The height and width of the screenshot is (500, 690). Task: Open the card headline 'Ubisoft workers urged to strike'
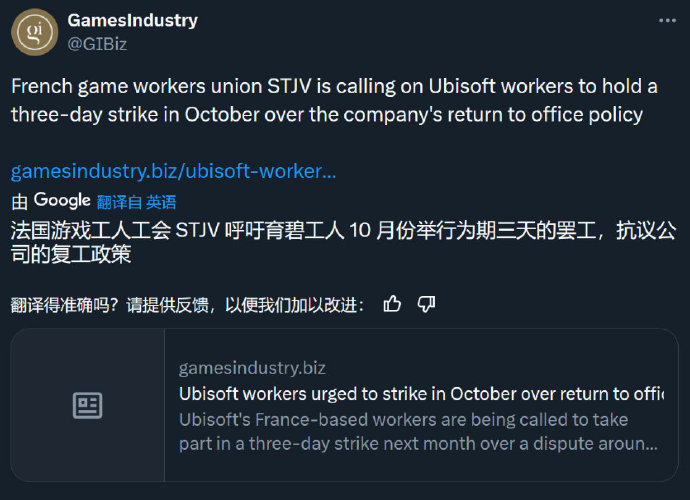tap(422, 394)
